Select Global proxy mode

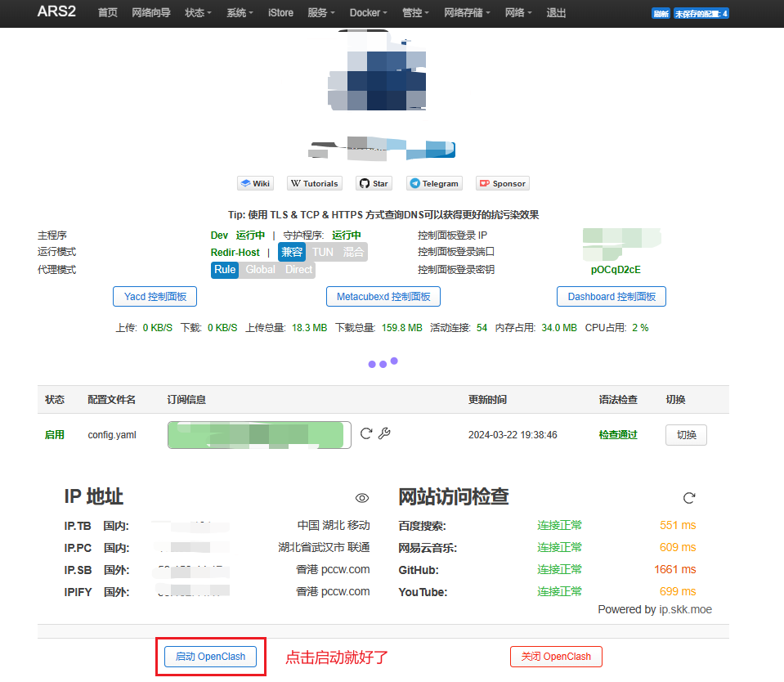coord(261,270)
